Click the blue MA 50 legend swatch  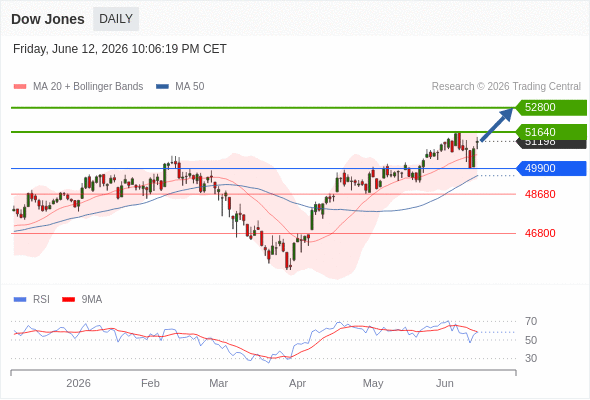162,87
